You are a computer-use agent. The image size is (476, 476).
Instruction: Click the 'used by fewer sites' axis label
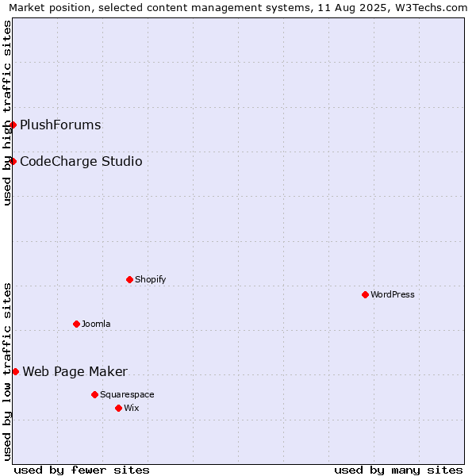coord(82,470)
